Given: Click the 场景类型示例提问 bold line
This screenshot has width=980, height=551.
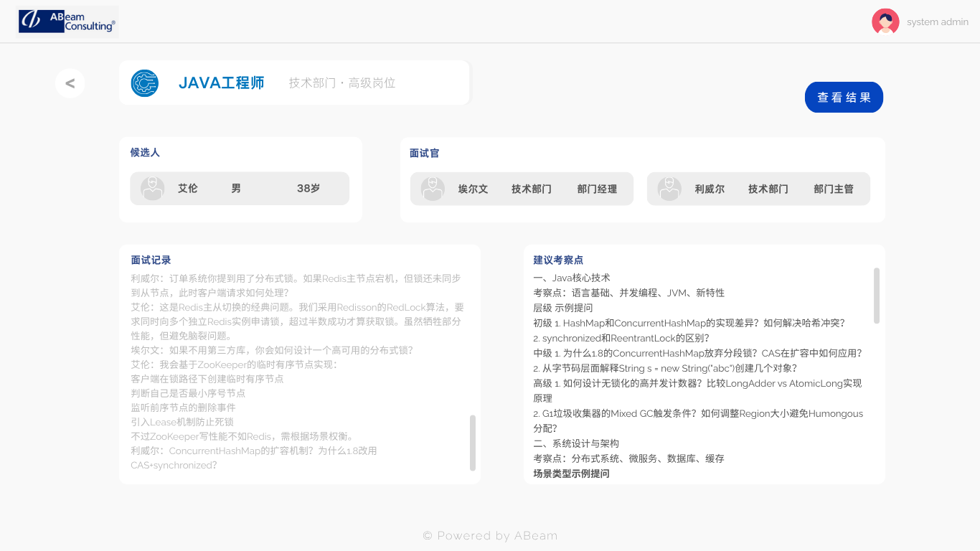Looking at the screenshot, I should pyautogui.click(x=571, y=474).
